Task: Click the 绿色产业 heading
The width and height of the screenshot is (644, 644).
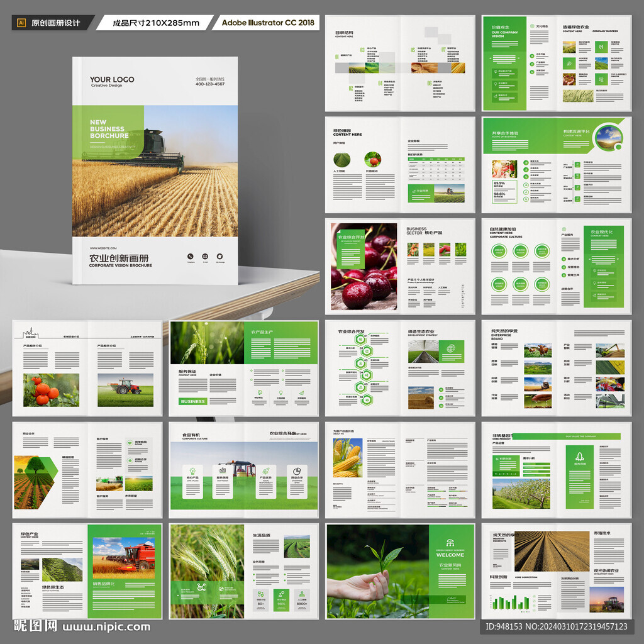Action: (x=30, y=534)
